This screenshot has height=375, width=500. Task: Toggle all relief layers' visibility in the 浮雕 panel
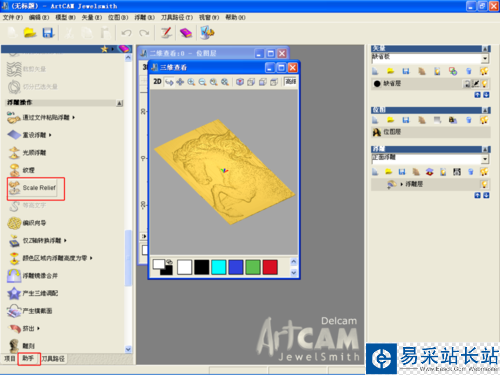[484, 172]
